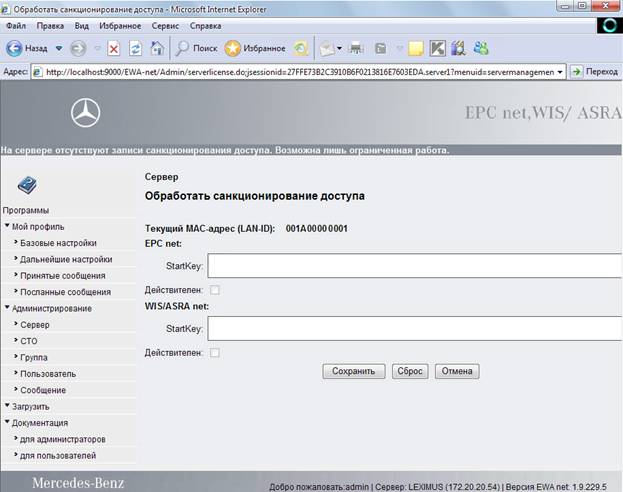Open the Back button history dropdown arrow
Image resolution: width=623 pixels, height=492 pixels.
(x=59, y=48)
